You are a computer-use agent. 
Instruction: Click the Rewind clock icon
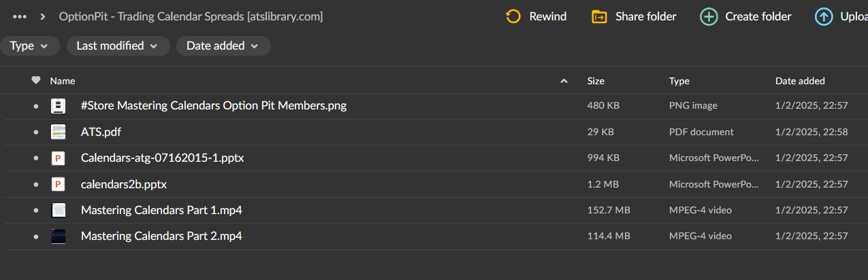click(513, 16)
